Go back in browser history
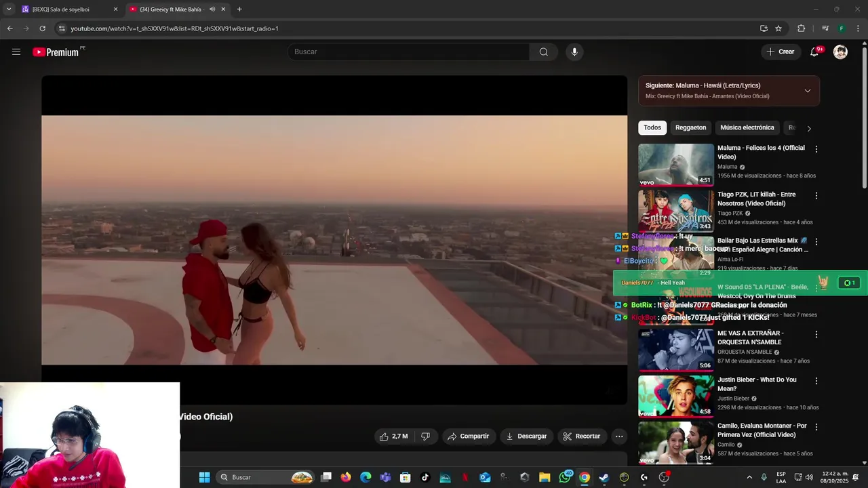The height and width of the screenshot is (488, 868). click(9, 28)
